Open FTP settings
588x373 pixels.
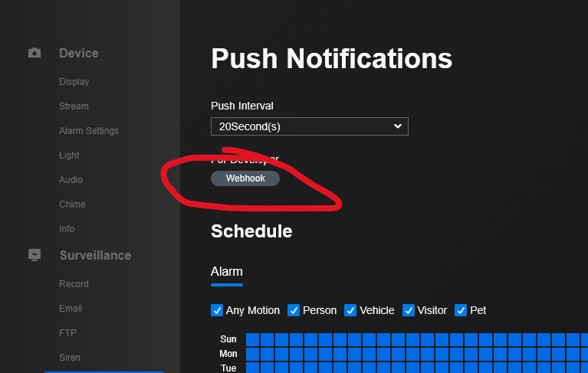(x=68, y=333)
